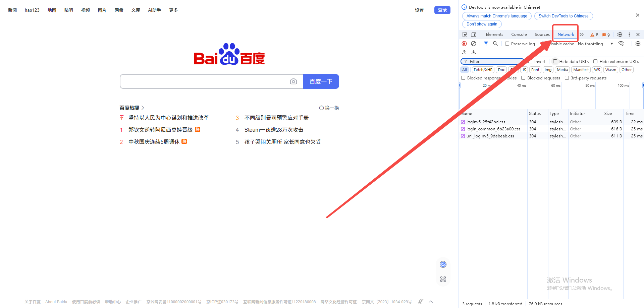Viewport: 644px width, 308px height.
Task: Open DevTools three-dot customize menu
Action: pos(629,35)
